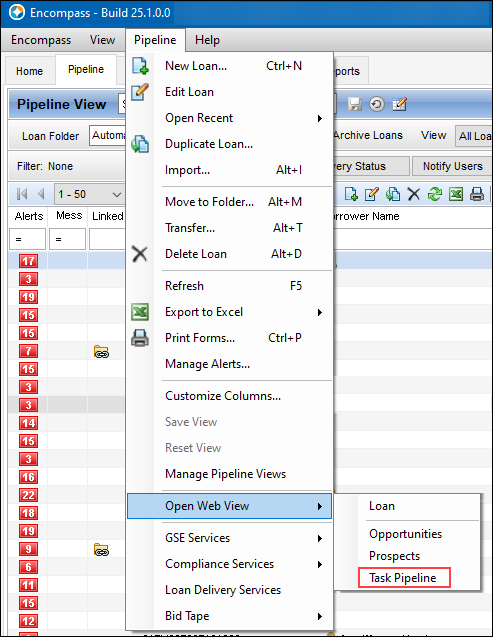Click the New Loan icon in Pipeline menu
The image size is (493, 637).
[x=140, y=66]
